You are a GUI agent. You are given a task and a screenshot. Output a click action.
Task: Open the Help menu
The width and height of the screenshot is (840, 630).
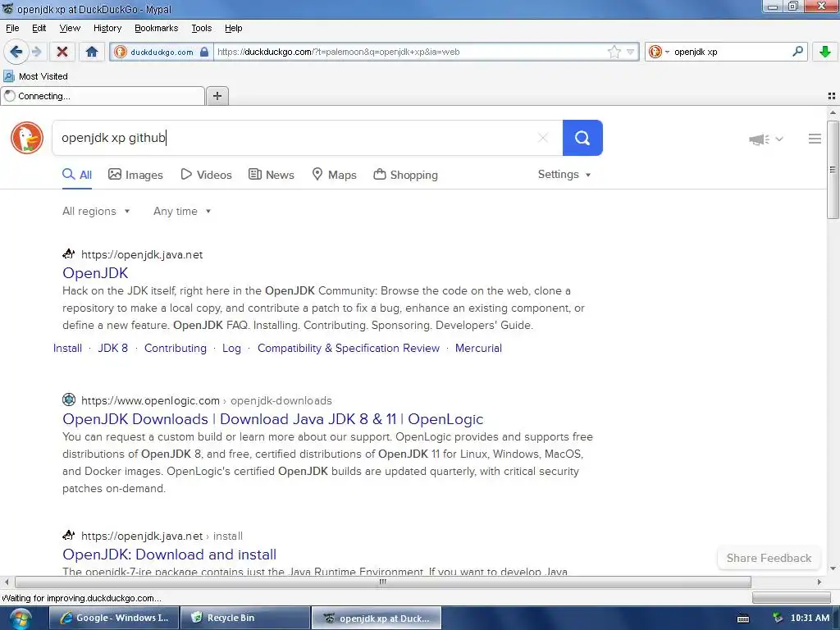coord(233,29)
